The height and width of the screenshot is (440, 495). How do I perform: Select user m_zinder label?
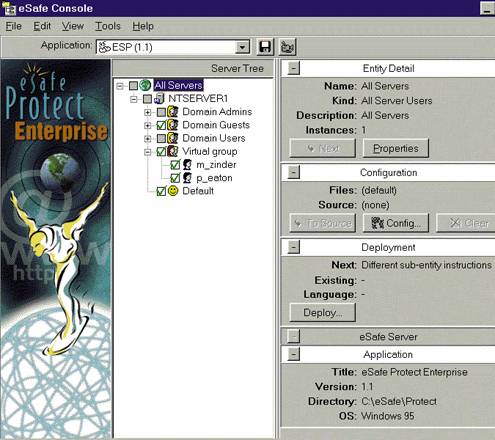[216, 165]
